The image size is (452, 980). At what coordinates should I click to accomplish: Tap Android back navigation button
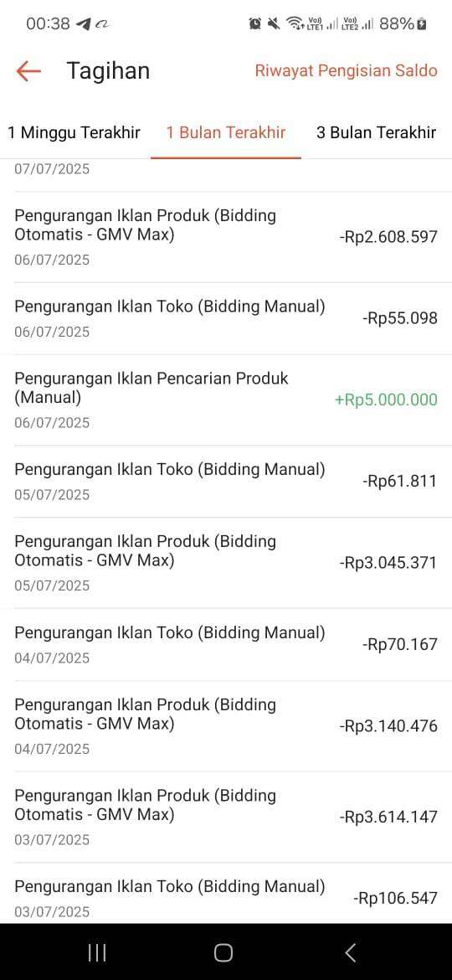point(351,952)
